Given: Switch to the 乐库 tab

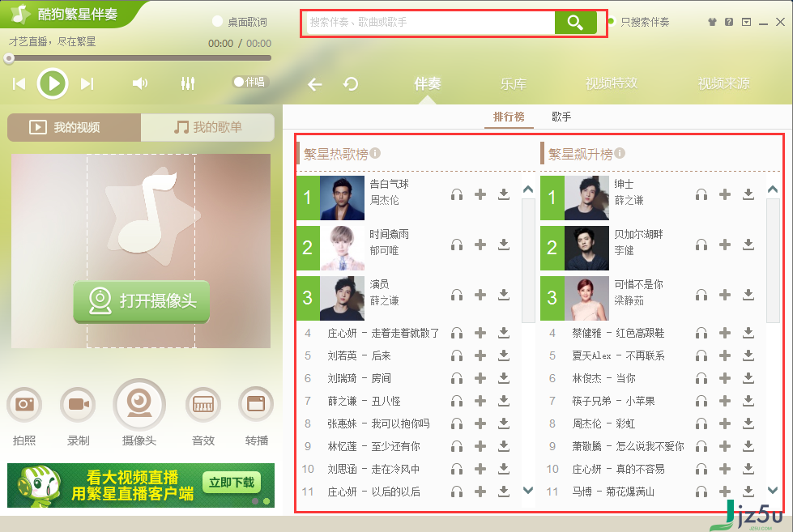Looking at the screenshot, I should point(514,84).
